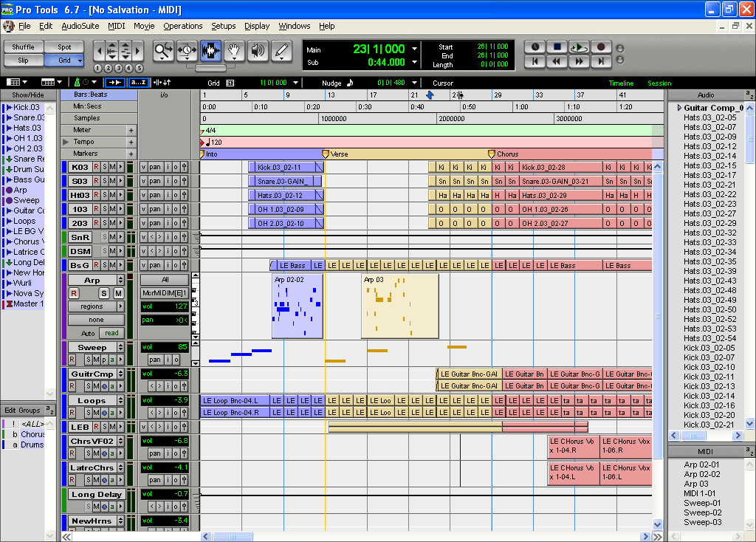Click the Fast Forward transport button
This screenshot has width=756, height=542.
[579, 61]
